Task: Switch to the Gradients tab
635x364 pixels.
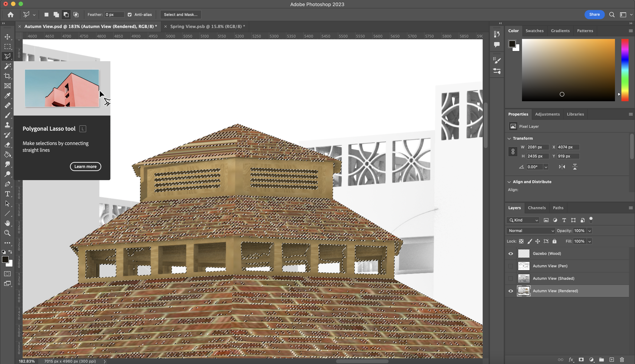Action: point(560,31)
